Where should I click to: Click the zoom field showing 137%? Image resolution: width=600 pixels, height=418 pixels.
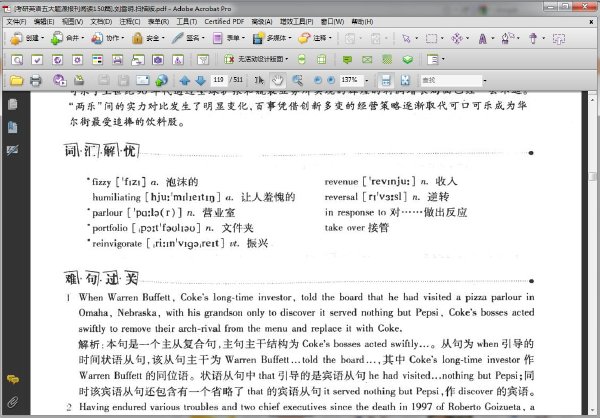[351, 80]
